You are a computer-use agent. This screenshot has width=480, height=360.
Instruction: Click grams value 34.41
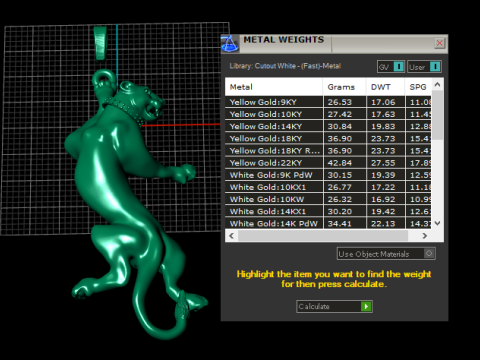pos(339,224)
